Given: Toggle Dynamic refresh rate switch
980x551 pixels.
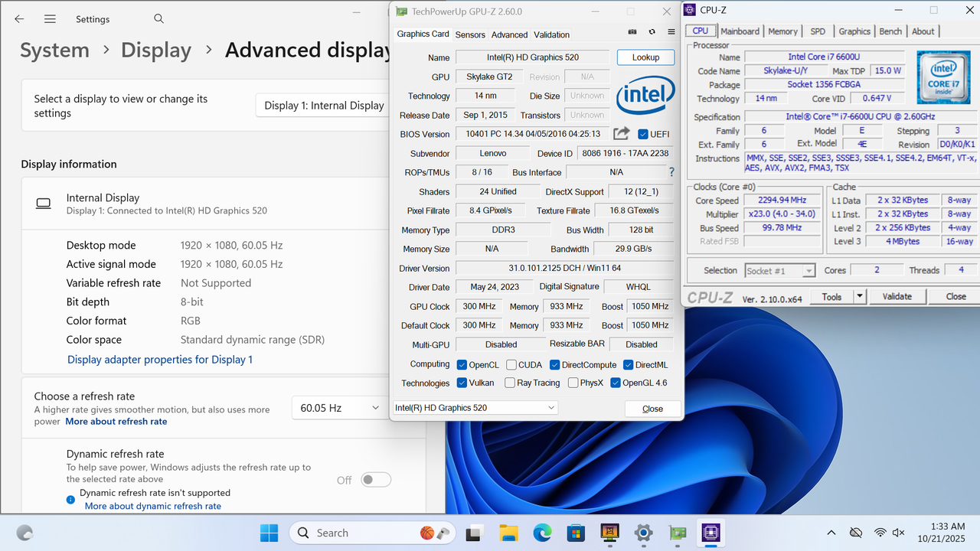Looking at the screenshot, I should pyautogui.click(x=375, y=479).
